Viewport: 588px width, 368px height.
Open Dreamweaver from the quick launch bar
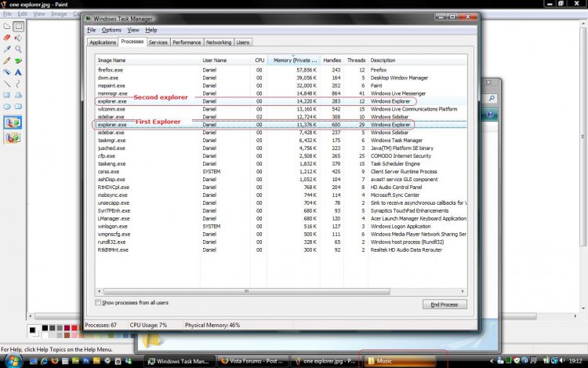click(x=75, y=360)
